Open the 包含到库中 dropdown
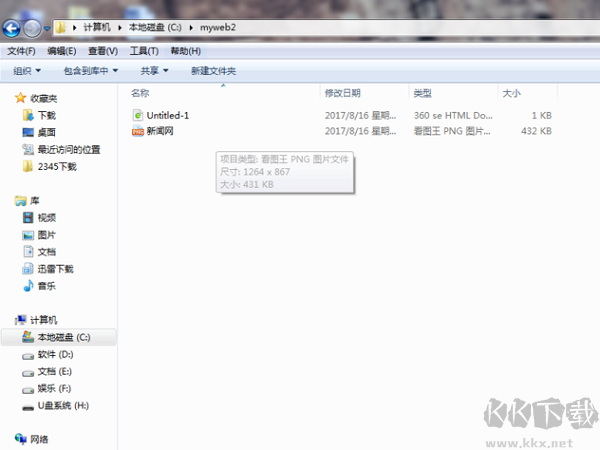The image size is (600, 450). tap(91, 71)
